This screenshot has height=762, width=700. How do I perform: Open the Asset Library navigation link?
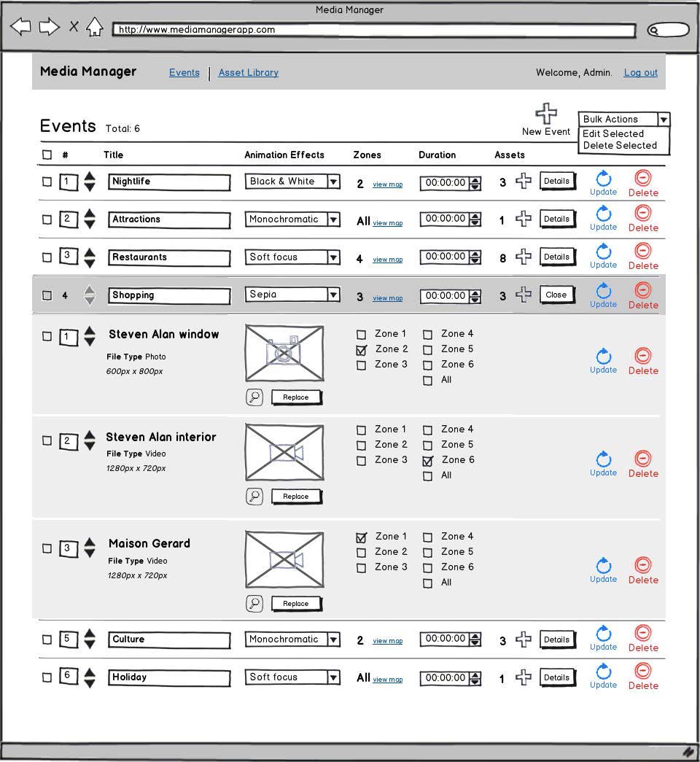249,72
